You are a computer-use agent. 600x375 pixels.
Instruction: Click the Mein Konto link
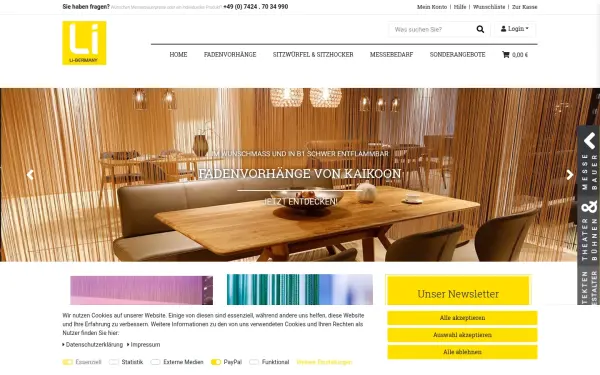[432, 7]
